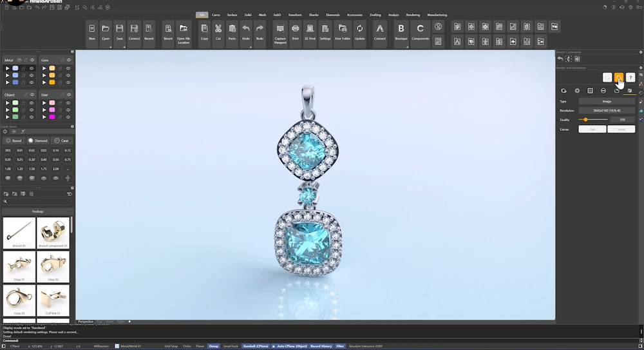Click the 3D Print toolbar icon
The height and width of the screenshot is (350, 644).
coord(310,33)
